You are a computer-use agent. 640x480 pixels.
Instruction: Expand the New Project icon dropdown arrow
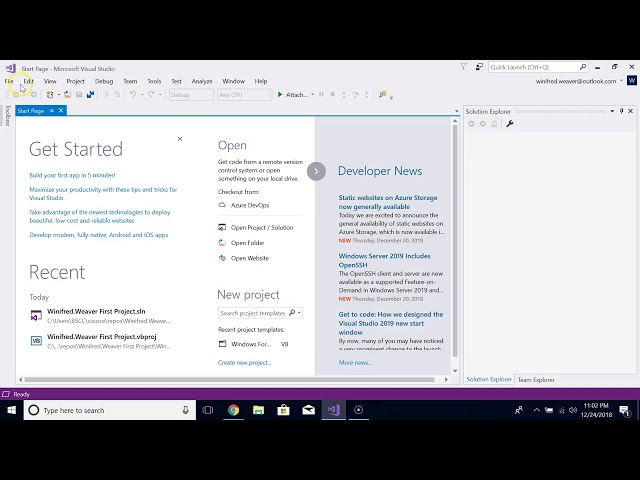[59, 95]
